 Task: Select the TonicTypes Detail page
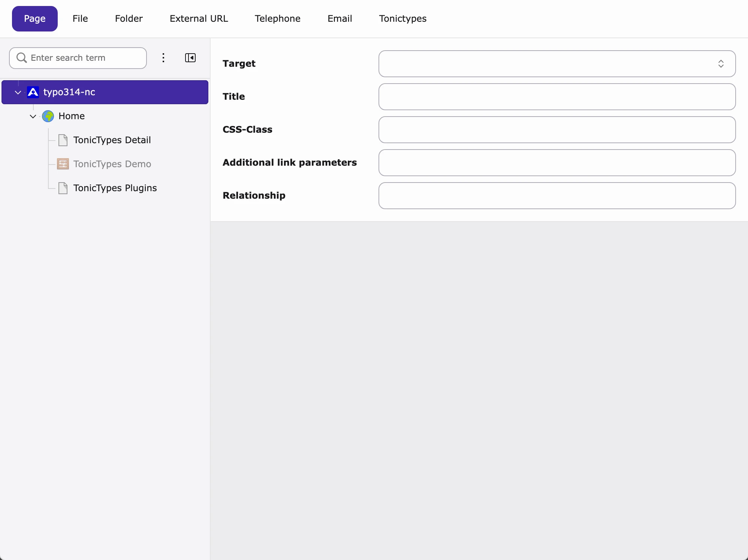tap(112, 140)
